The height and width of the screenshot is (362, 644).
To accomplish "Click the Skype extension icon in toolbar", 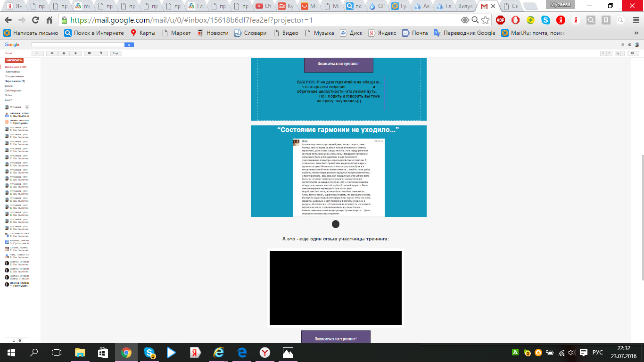I will pyautogui.click(x=545, y=20).
